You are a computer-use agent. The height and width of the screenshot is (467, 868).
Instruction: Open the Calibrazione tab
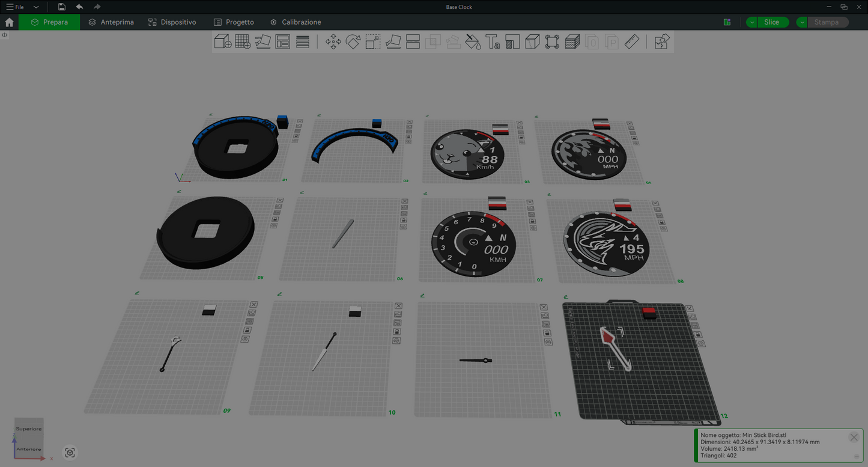click(x=296, y=22)
